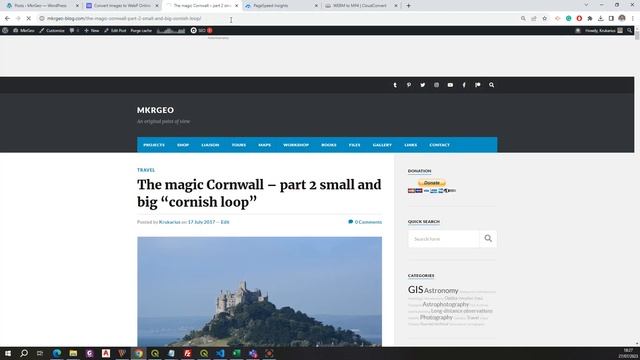Open Chrome downloads icon
640x360 pixels.
click(x=600, y=18)
